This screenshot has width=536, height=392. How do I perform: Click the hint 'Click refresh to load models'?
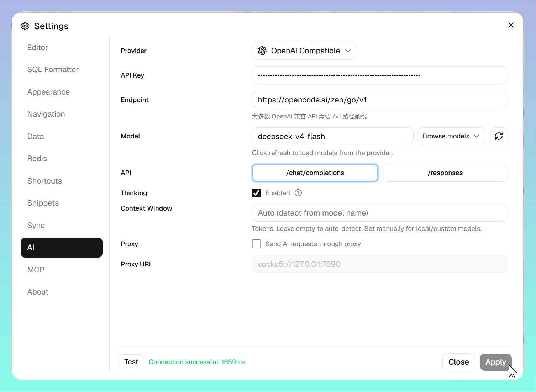coord(322,153)
